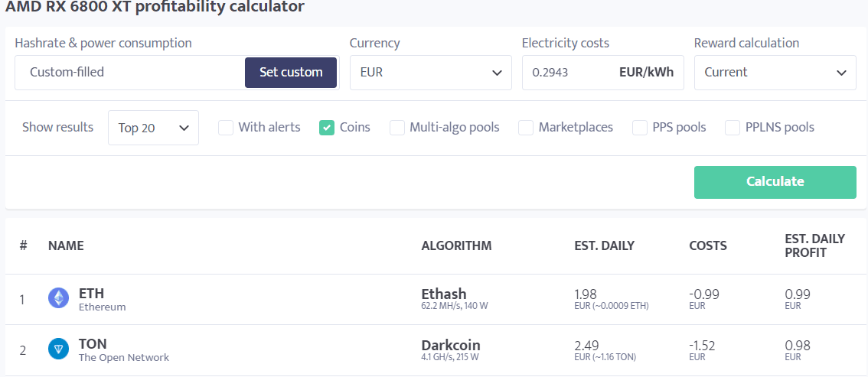The height and width of the screenshot is (377, 868).
Task: Click the EST. DAILY PROFIT column header
Action: click(x=814, y=245)
